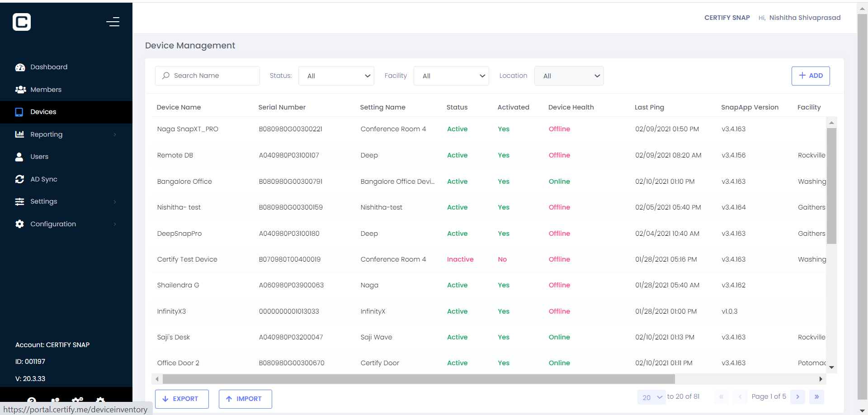868x415 pixels.
Task: Go to the next page of devices
Action: pyautogui.click(x=798, y=397)
